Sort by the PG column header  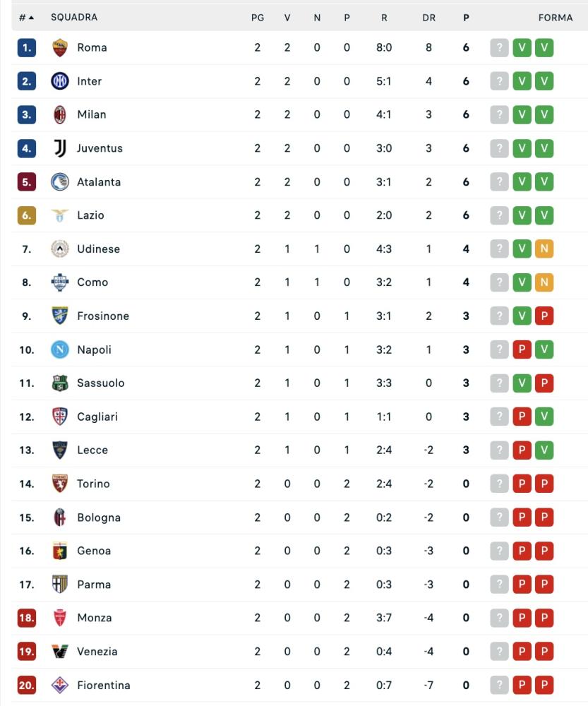258,18
